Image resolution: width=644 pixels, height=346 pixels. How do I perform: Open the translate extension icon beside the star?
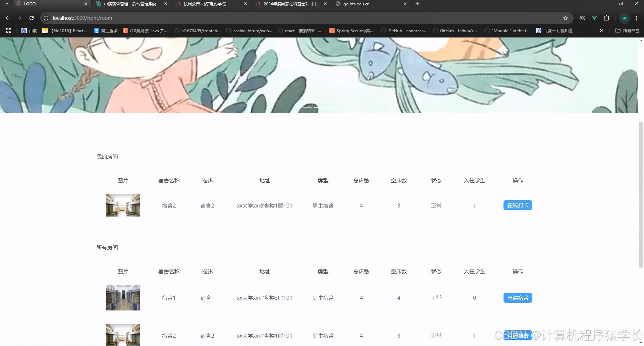[582, 18]
